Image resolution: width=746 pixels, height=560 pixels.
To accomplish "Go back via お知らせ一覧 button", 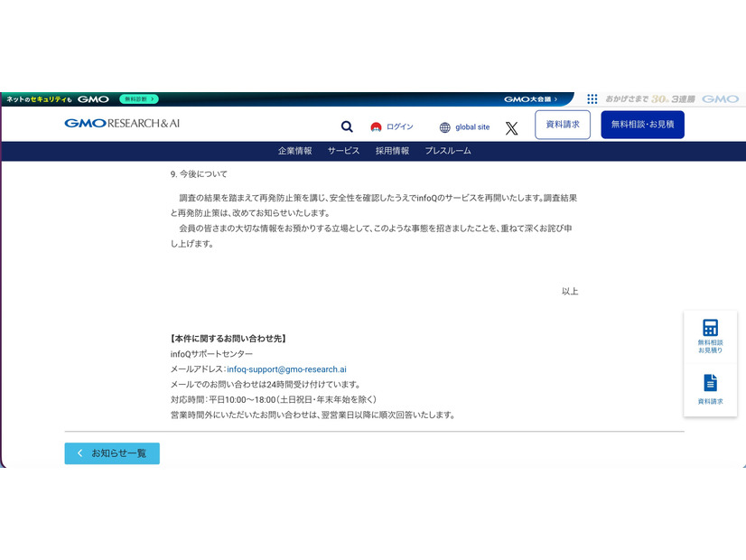I will coord(112,453).
